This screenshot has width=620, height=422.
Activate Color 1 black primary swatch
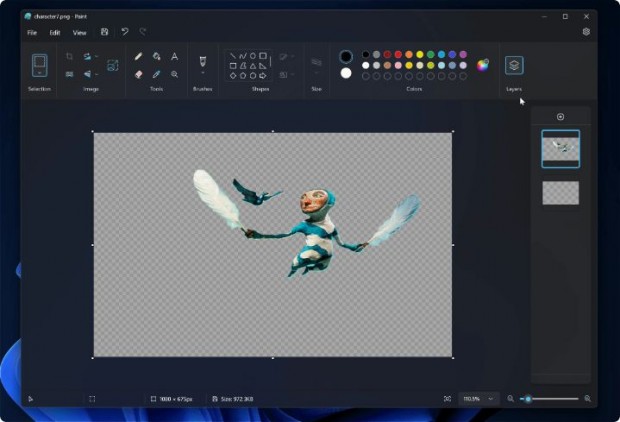click(346, 57)
